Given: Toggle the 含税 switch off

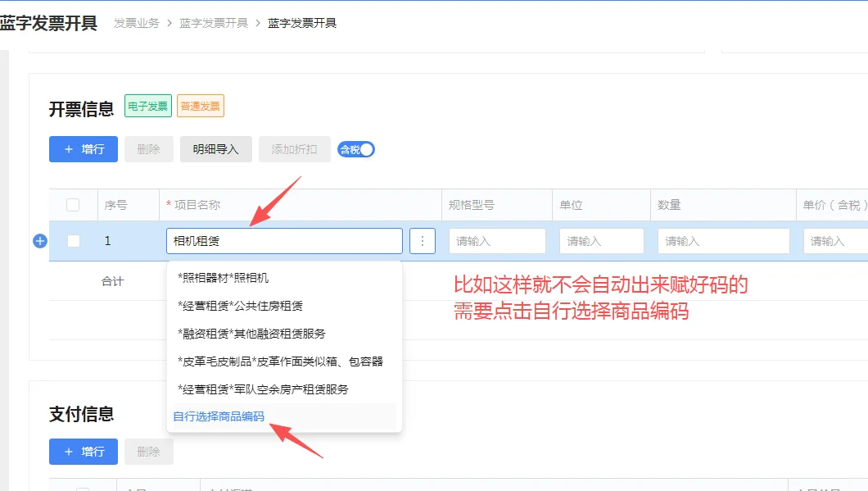Looking at the screenshot, I should pos(355,148).
